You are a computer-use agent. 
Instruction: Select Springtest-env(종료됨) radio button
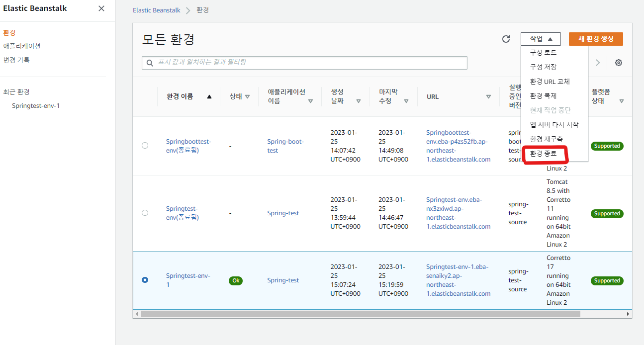145,213
